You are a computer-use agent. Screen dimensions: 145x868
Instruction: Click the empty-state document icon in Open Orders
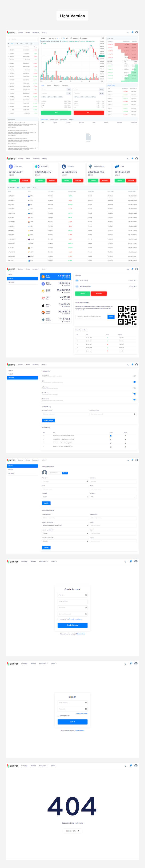coord(89,137)
